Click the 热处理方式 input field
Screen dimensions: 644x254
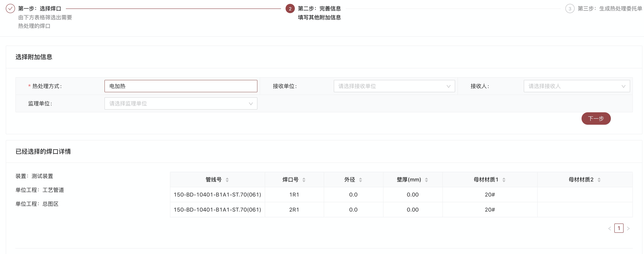[x=181, y=86]
